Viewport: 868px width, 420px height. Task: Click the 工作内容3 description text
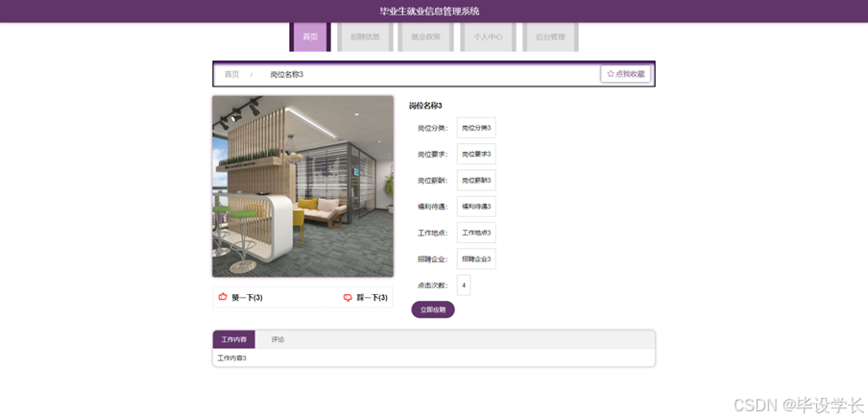232,358
